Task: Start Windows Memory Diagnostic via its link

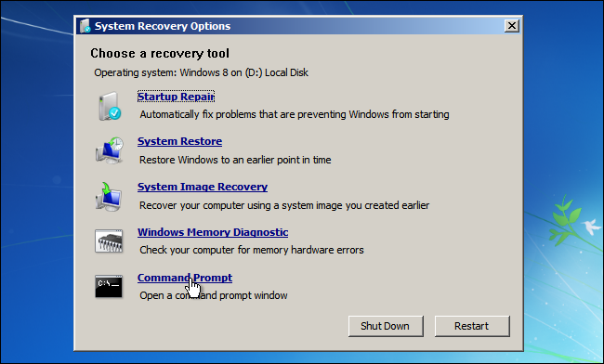Action: 213,232
